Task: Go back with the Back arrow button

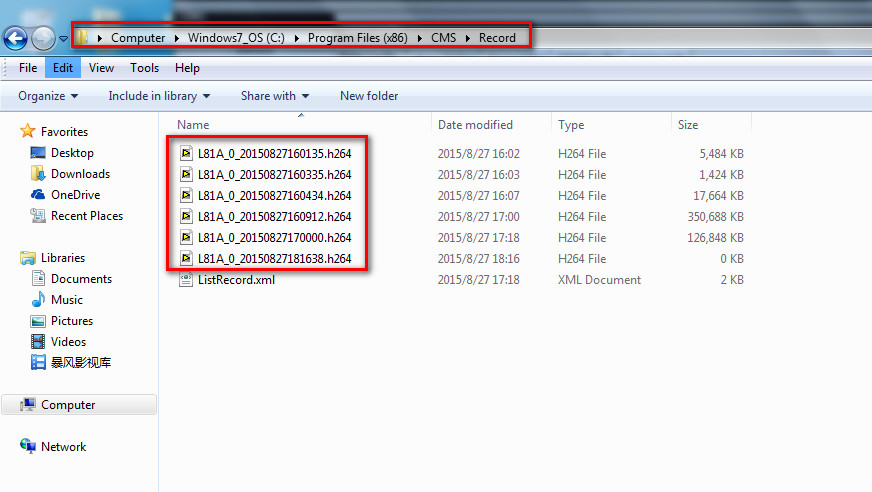Action: coord(15,38)
